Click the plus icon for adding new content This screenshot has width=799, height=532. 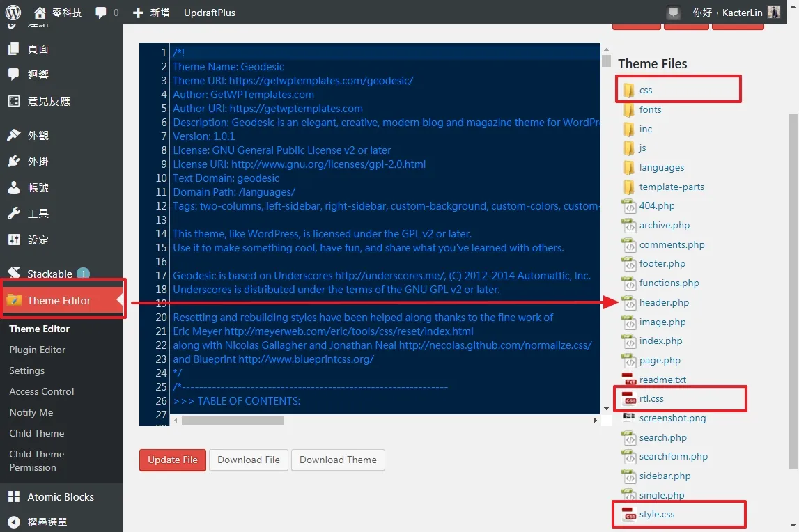click(x=138, y=13)
